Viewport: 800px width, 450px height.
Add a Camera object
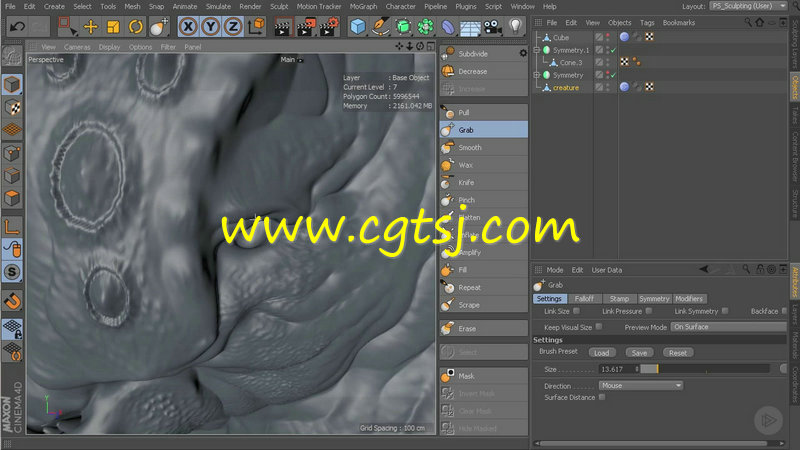[x=492, y=27]
